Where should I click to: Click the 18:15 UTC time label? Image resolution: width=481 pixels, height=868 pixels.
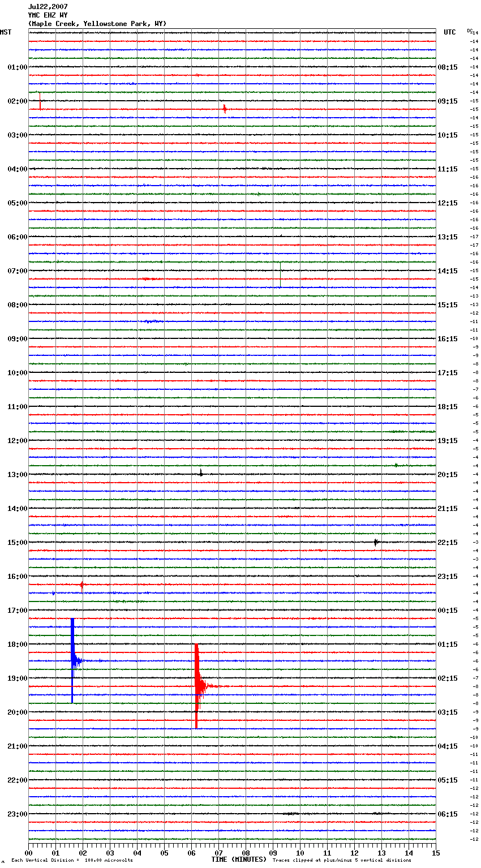(x=448, y=407)
